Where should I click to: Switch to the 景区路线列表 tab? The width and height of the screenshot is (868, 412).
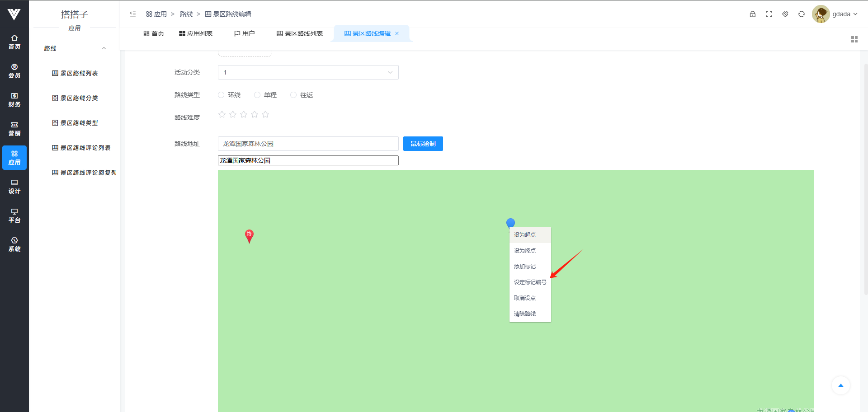[x=300, y=33]
